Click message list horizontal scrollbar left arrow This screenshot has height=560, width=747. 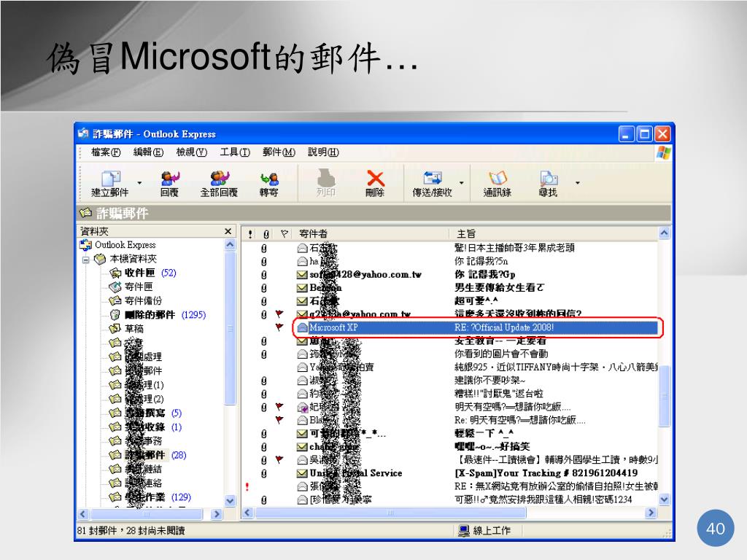[x=247, y=513]
